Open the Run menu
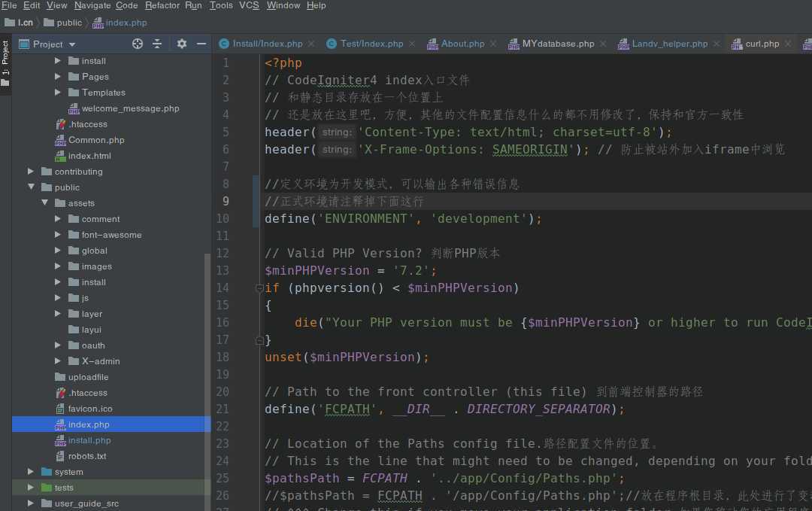The height and width of the screenshot is (511, 812). (193, 5)
